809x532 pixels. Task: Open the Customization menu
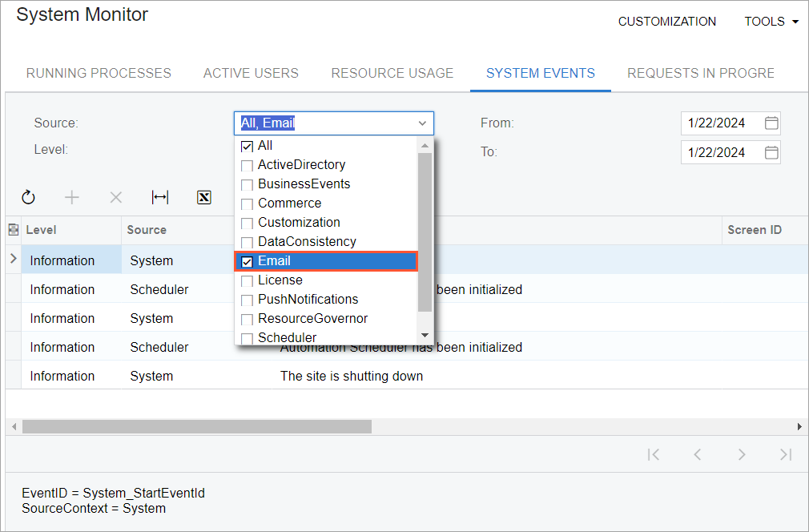667,21
